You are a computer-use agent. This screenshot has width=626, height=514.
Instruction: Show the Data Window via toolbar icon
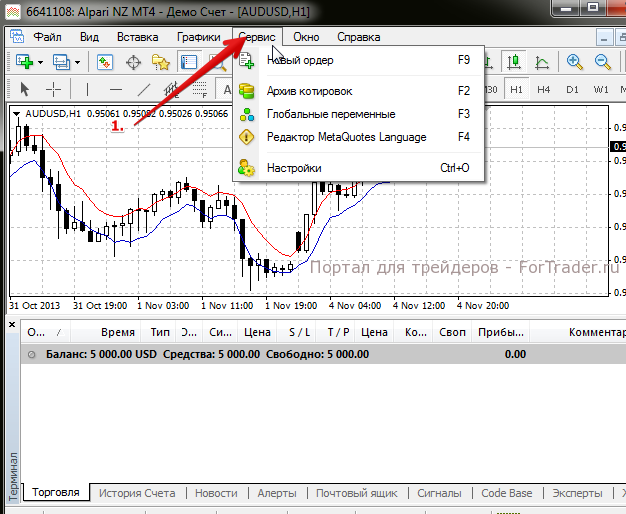(132, 62)
